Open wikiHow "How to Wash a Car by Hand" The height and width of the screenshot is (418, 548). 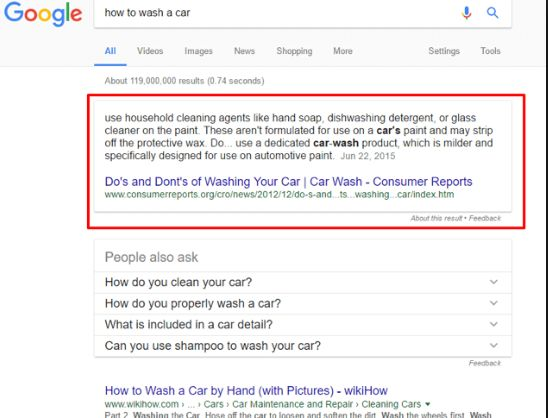[x=246, y=390]
